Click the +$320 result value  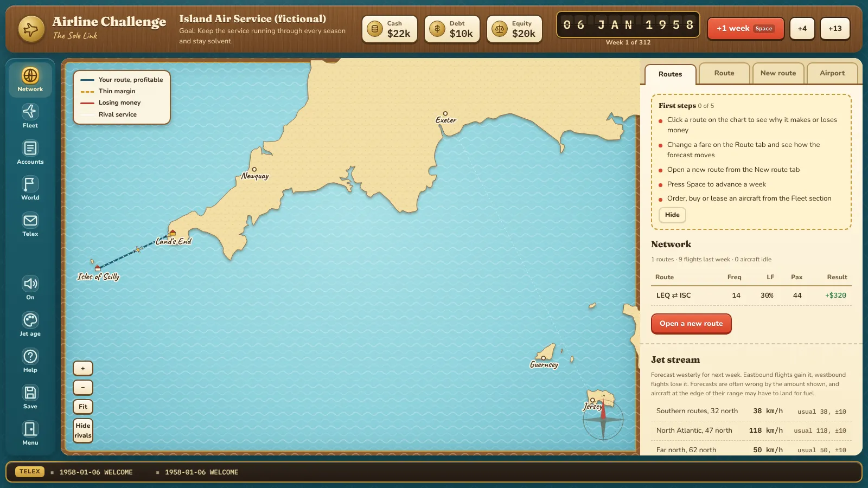click(x=835, y=296)
